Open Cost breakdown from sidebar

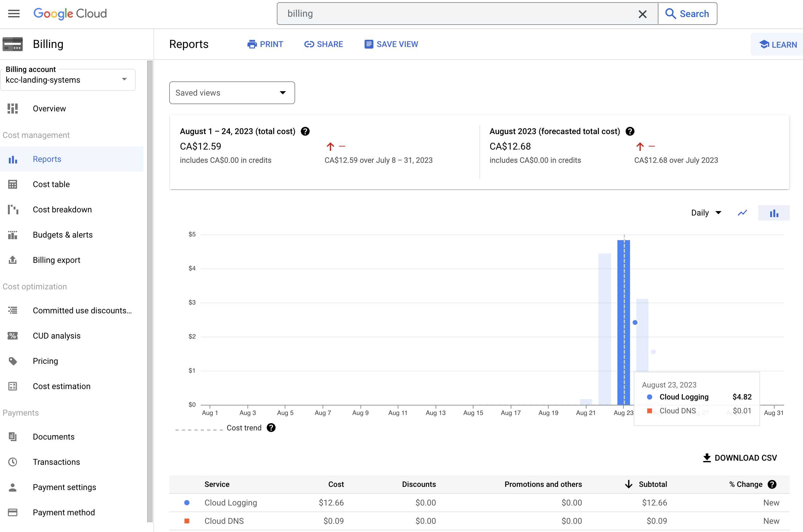(x=62, y=209)
